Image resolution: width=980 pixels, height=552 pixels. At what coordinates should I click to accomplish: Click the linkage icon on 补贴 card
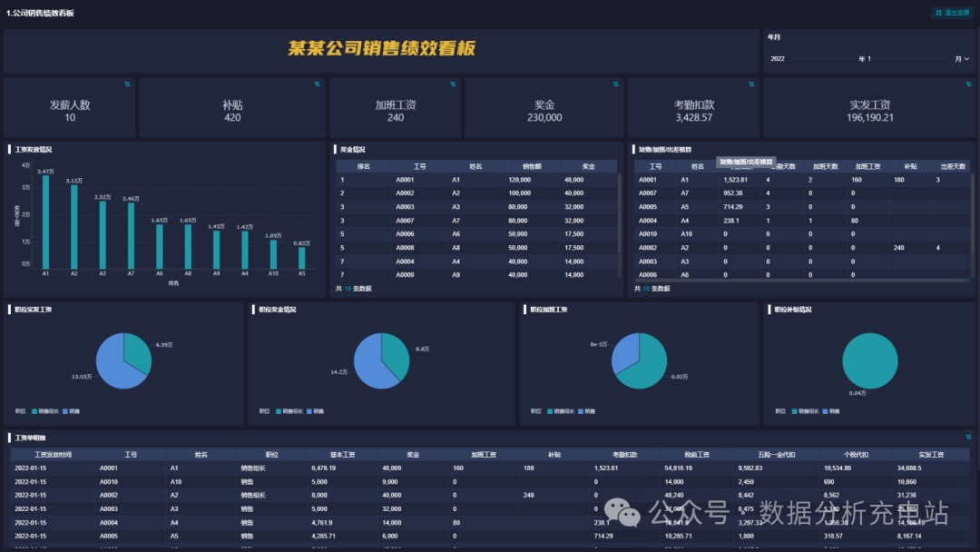click(x=318, y=84)
